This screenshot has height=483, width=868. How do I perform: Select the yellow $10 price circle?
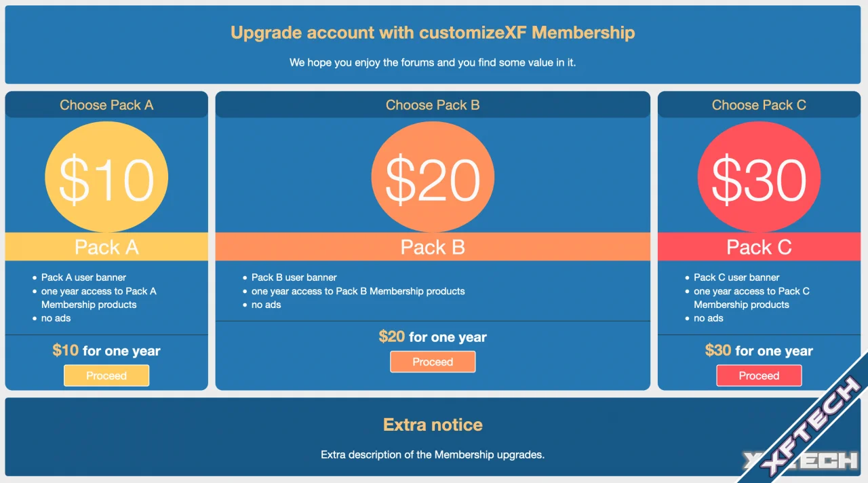[106, 177]
